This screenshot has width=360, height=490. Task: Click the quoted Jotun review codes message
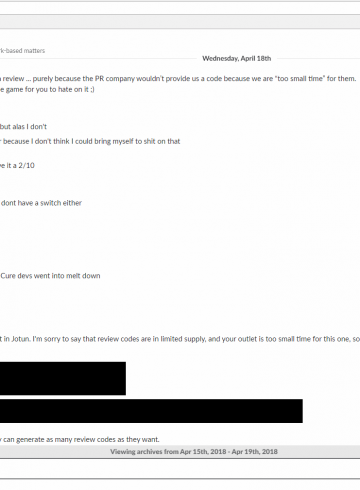pos(180,339)
